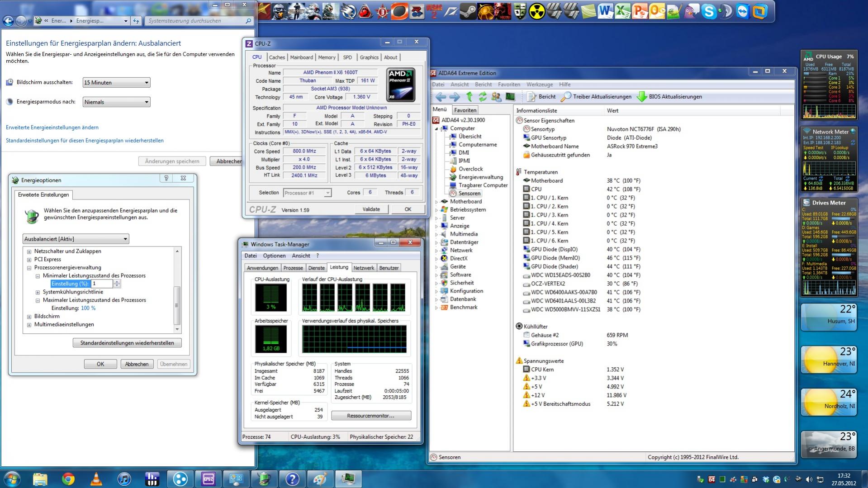The height and width of the screenshot is (488, 868).
Task: Refresh the AIDA64 sensor readings
Action: click(x=483, y=97)
